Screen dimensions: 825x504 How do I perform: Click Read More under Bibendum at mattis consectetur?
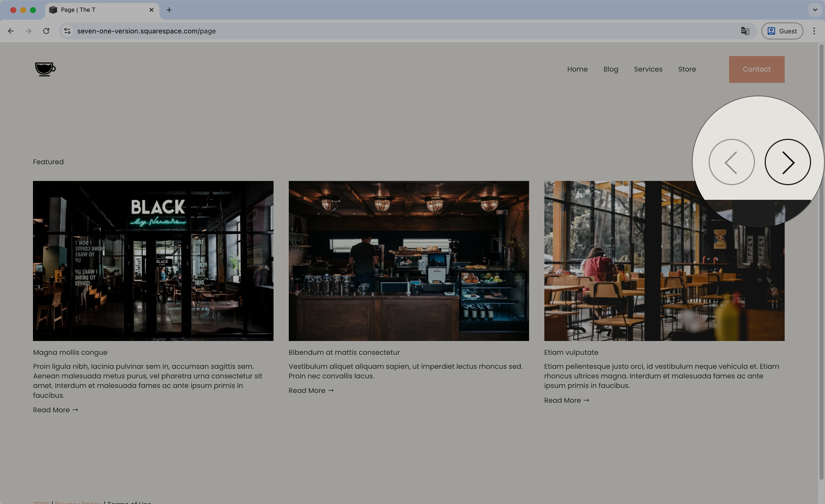click(311, 391)
